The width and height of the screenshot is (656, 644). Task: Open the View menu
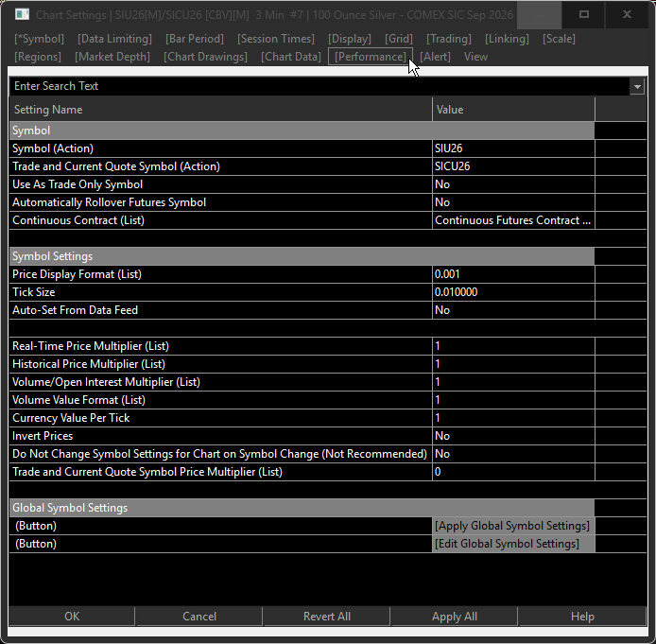click(x=475, y=57)
